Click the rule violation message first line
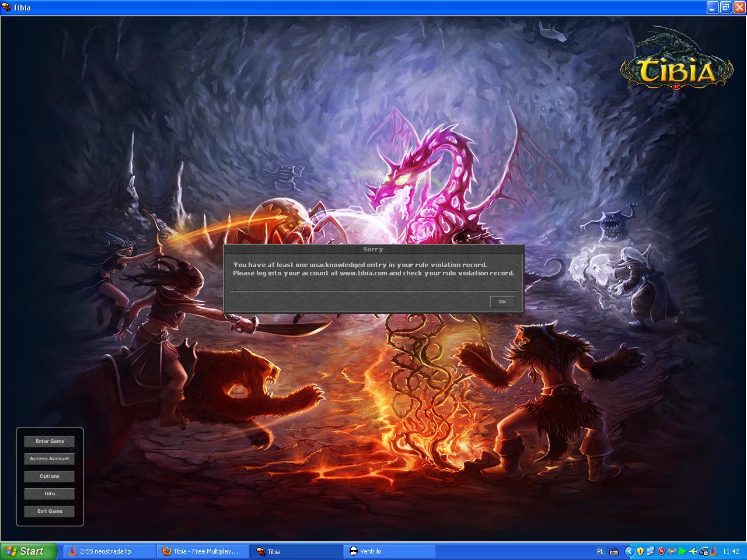 point(360,265)
